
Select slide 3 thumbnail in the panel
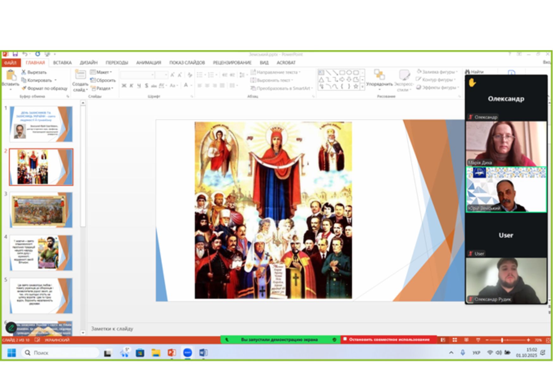click(x=41, y=210)
